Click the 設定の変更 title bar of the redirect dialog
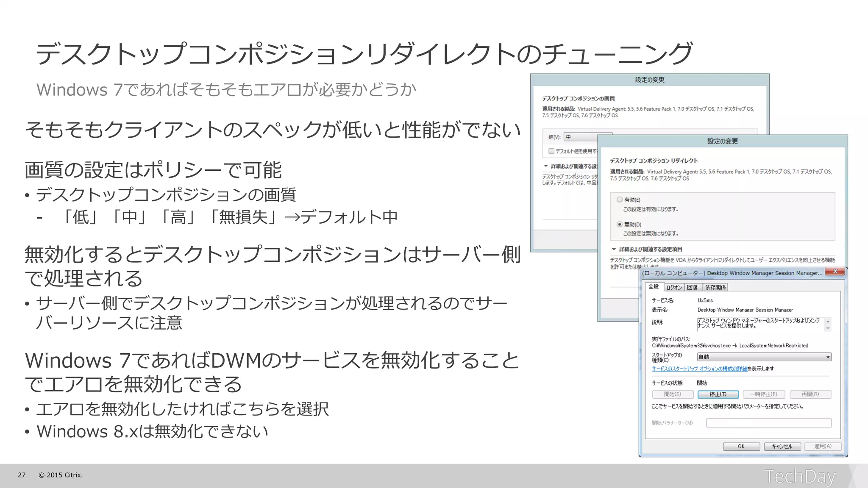Screen dimensions: 868x488 point(723,141)
